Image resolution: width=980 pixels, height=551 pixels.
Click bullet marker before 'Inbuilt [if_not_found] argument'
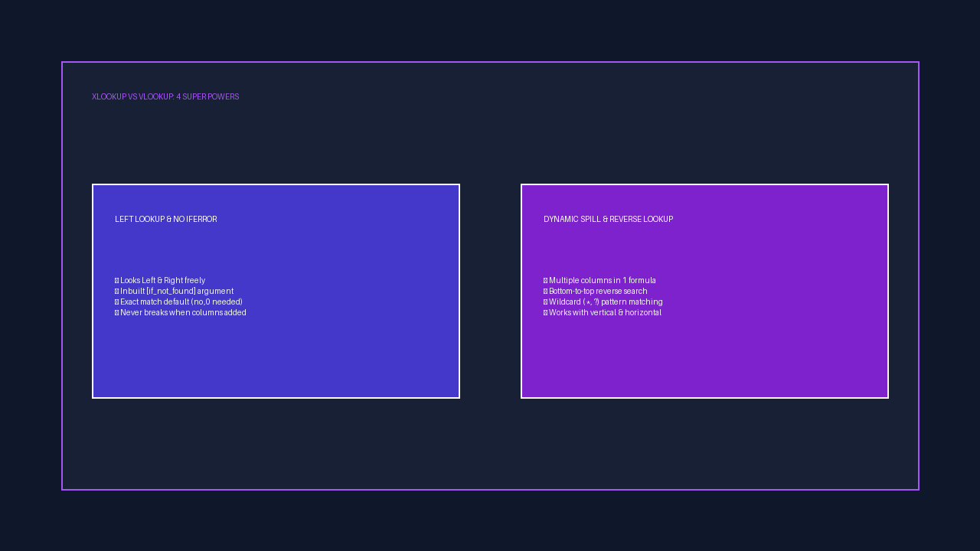pyautogui.click(x=117, y=292)
